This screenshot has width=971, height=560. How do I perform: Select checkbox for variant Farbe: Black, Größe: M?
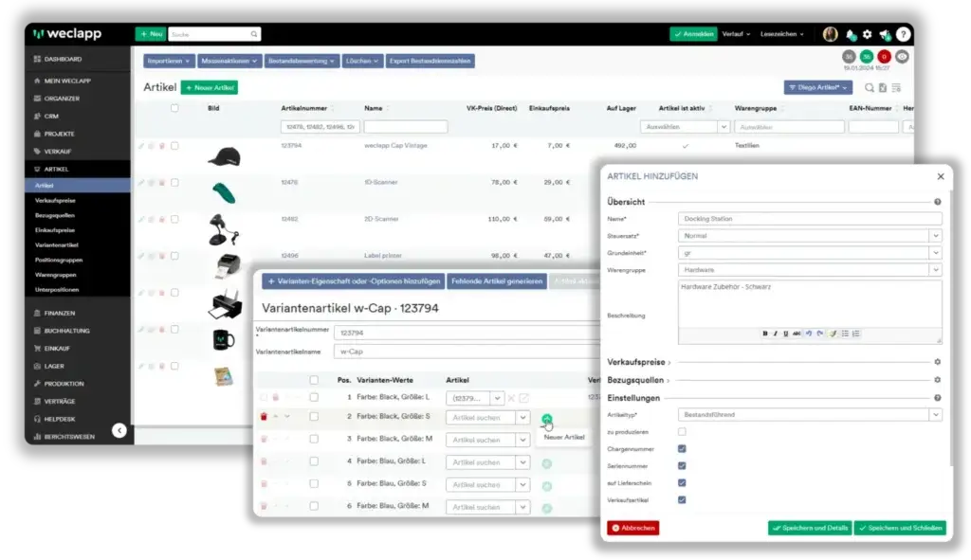(x=314, y=440)
